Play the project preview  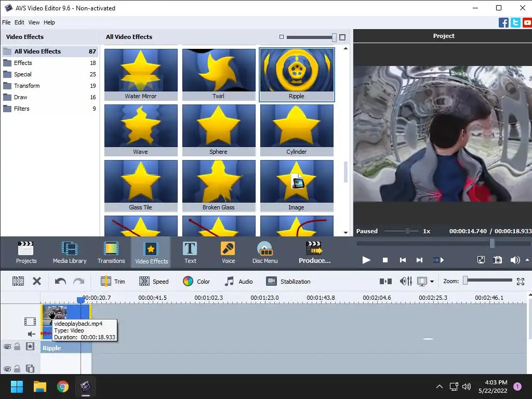[366, 260]
